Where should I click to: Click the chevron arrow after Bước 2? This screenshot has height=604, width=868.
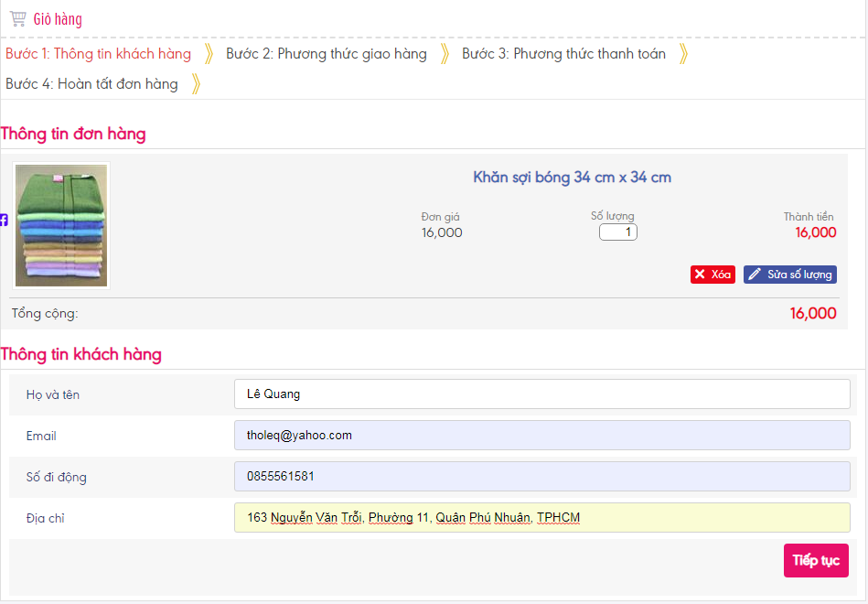click(445, 54)
